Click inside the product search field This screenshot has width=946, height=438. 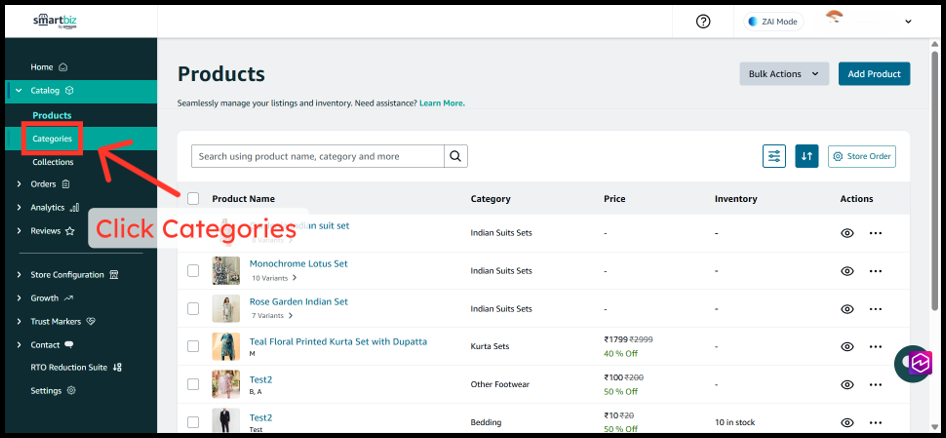point(317,156)
